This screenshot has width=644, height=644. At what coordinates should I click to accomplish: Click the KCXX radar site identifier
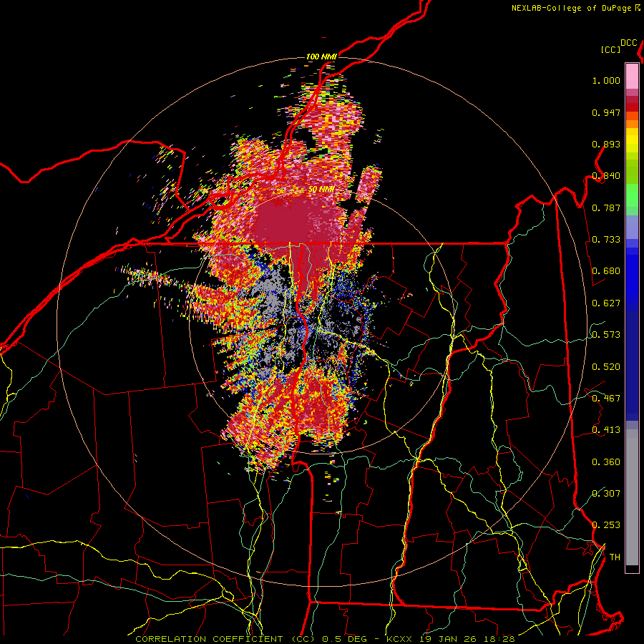(x=401, y=639)
